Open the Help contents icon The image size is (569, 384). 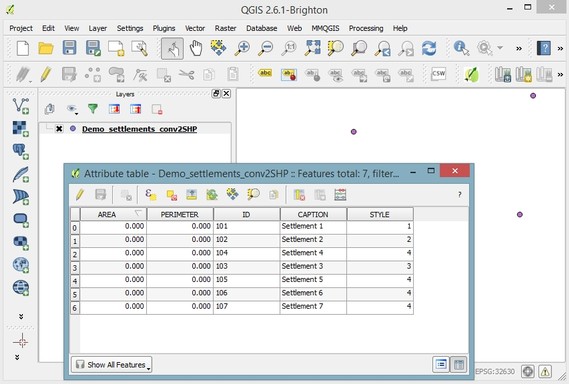point(544,48)
